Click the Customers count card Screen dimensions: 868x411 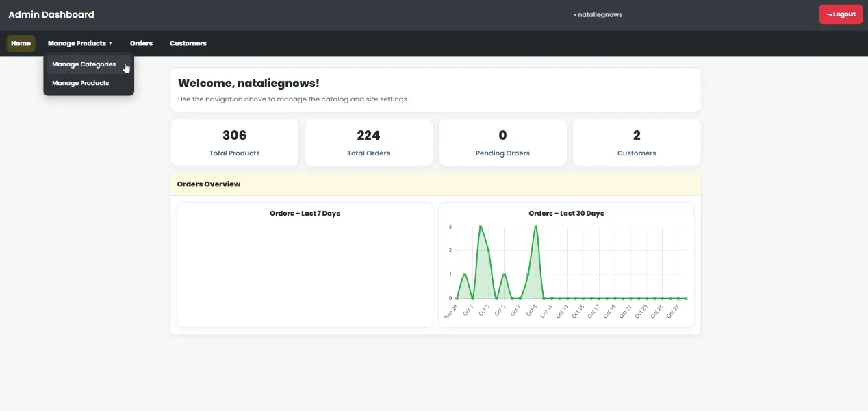coord(637,142)
